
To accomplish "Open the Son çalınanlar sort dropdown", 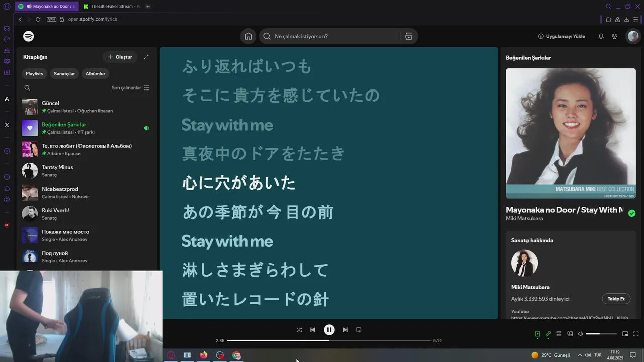I will click(130, 87).
